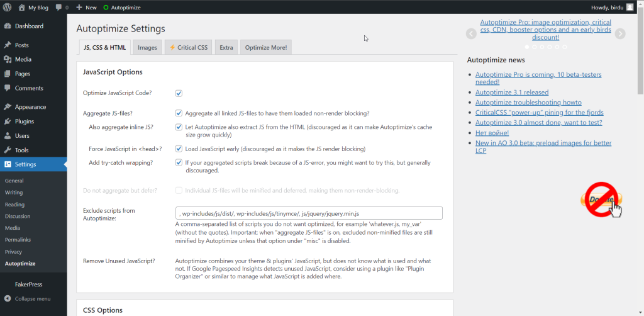Click the plus New icon in admin bar

[79, 7]
